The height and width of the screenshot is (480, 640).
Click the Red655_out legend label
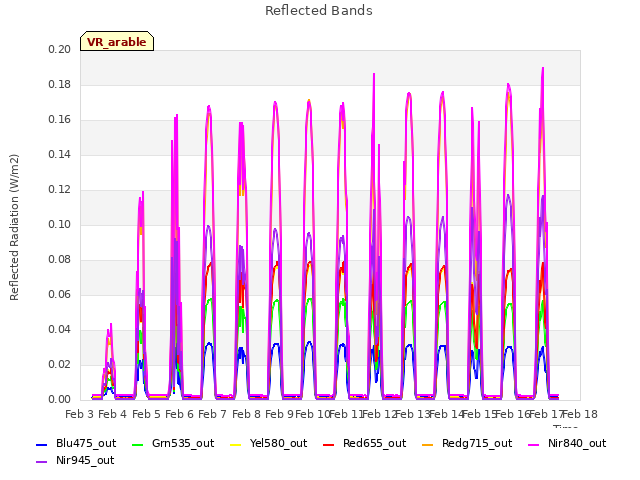point(374,443)
